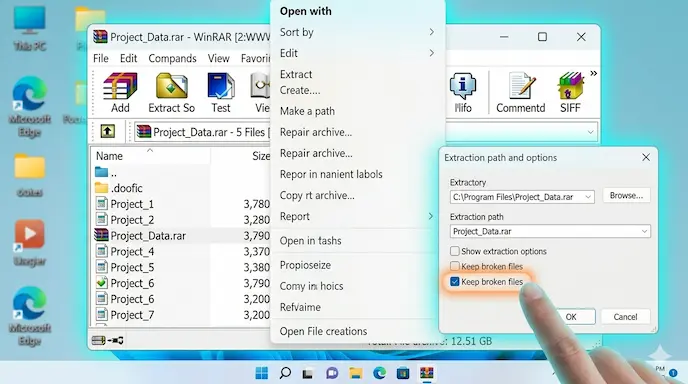Open the Extraction path dropdown

pos(644,231)
